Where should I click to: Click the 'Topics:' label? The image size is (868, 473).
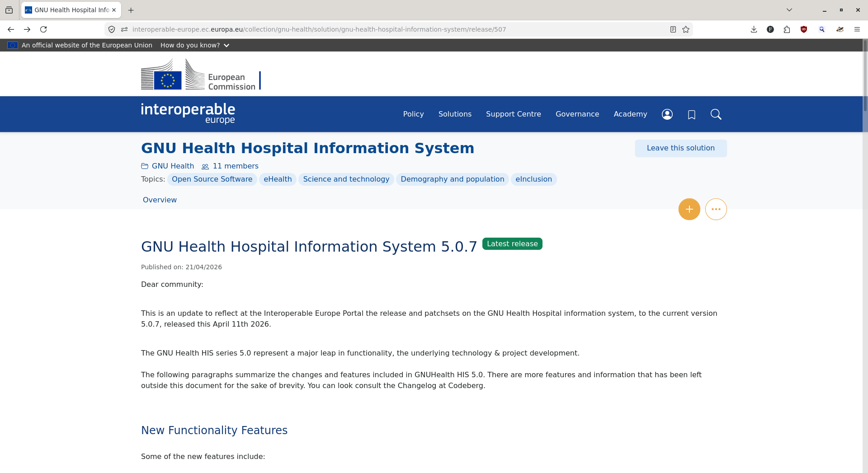(153, 179)
